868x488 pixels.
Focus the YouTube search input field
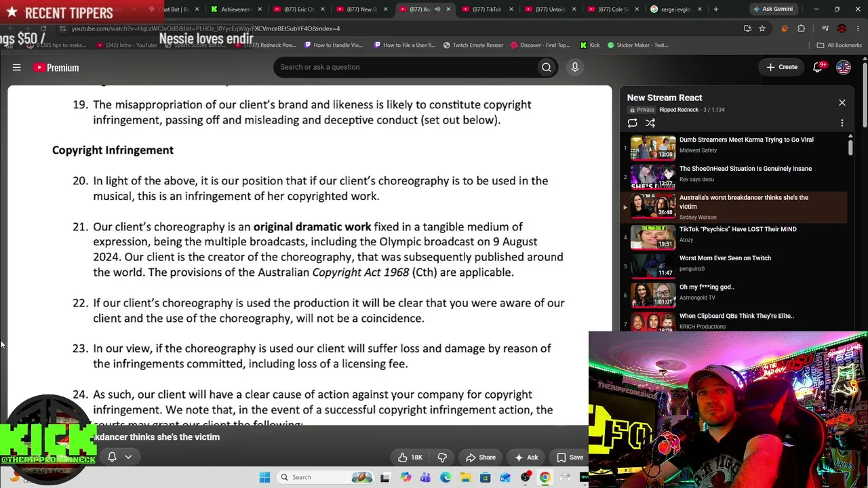(406, 67)
